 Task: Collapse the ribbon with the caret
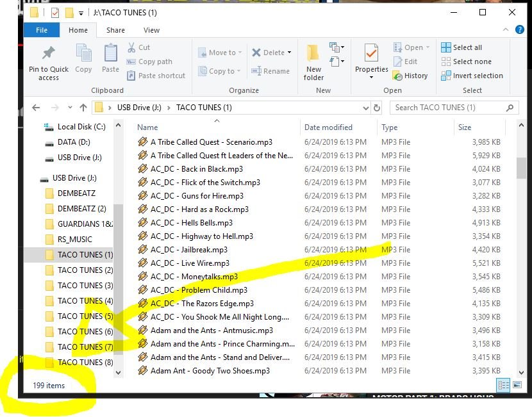[x=506, y=29]
